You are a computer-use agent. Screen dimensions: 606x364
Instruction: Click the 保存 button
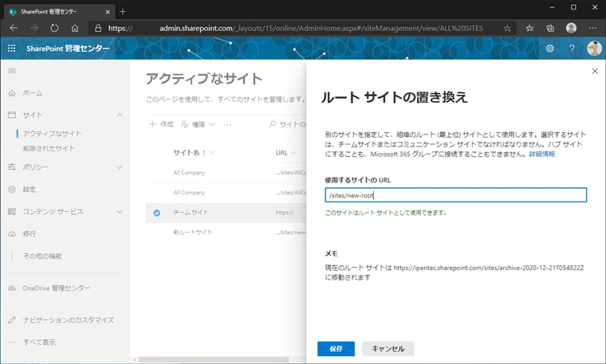(x=336, y=349)
